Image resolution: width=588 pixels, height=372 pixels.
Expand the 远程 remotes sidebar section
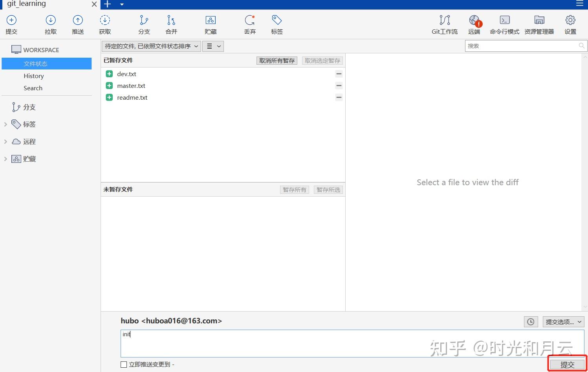5,142
